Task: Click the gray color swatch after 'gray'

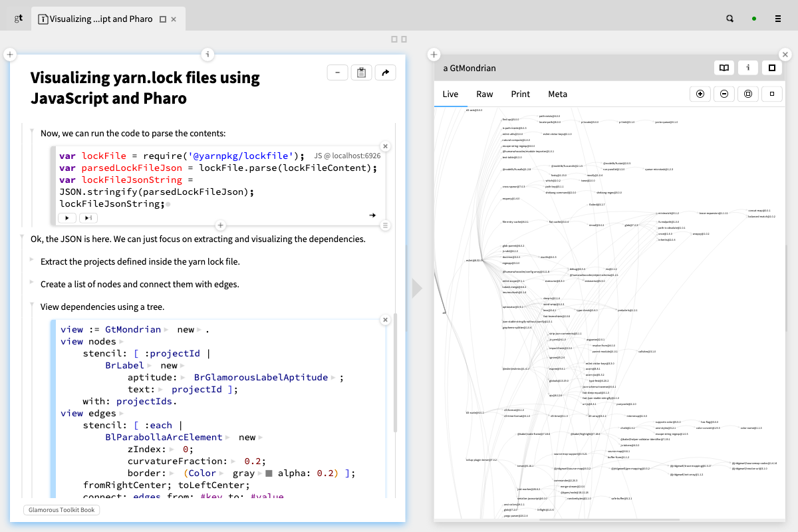Action: pos(269,473)
